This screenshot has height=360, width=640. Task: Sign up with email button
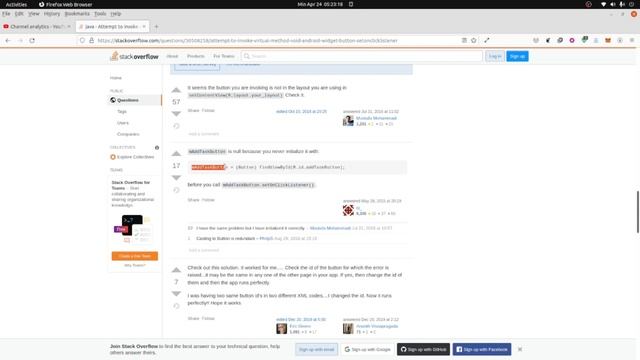(316, 349)
